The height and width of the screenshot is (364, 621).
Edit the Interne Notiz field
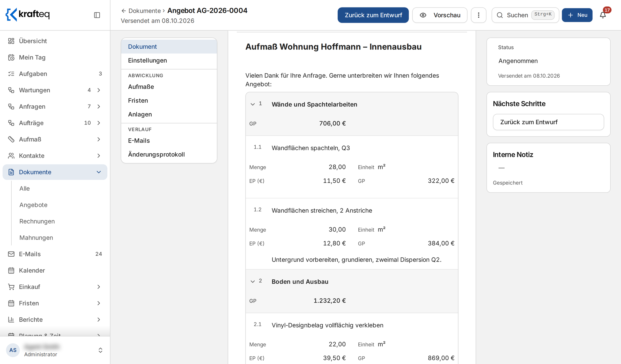(548, 168)
